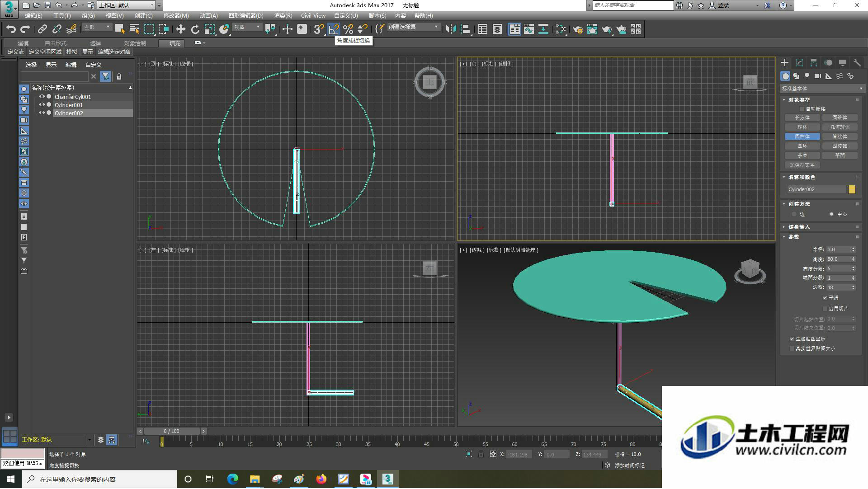Click the Undo arrow in main toolbar
The height and width of the screenshot is (489, 868).
[11, 29]
